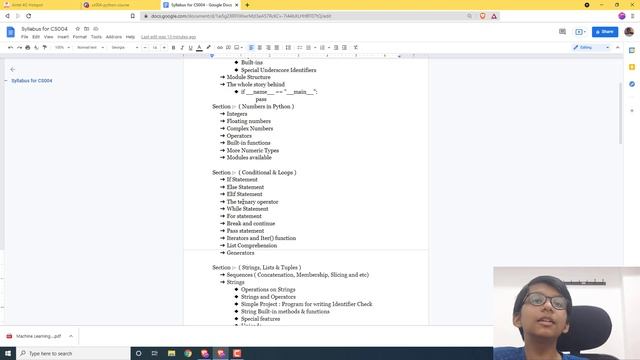Open the text color picker
Viewport: 640px width, 360px height.
[x=199, y=48]
